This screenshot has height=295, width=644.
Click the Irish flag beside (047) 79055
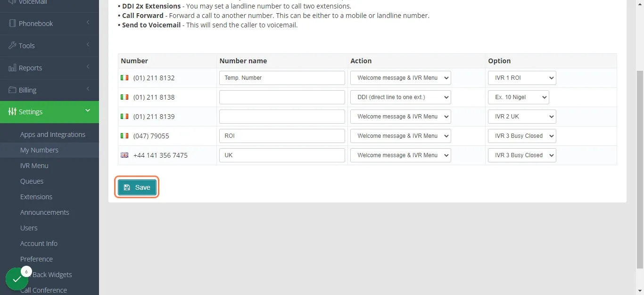(124, 136)
